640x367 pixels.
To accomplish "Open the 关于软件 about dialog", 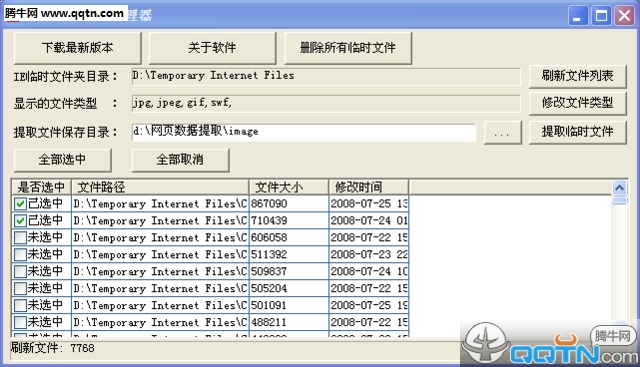I will 212,48.
